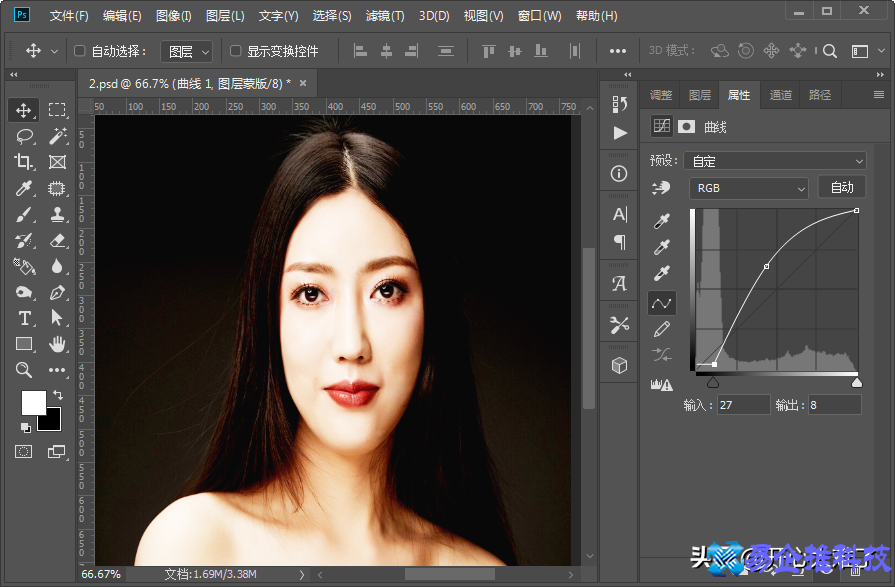Toggle Quick Mask mode icon
The width and height of the screenshot is (895, 587).
[24, 452]
